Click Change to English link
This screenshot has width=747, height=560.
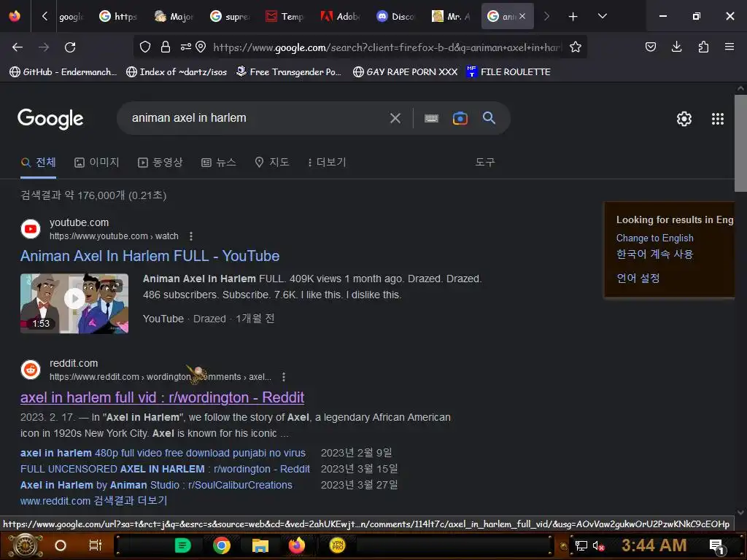click(x=654, y=238)
